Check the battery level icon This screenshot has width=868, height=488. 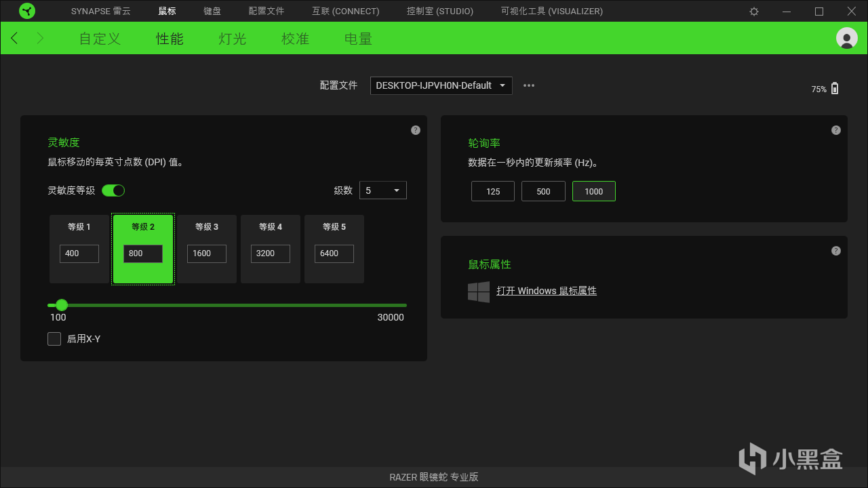(835, 88)
